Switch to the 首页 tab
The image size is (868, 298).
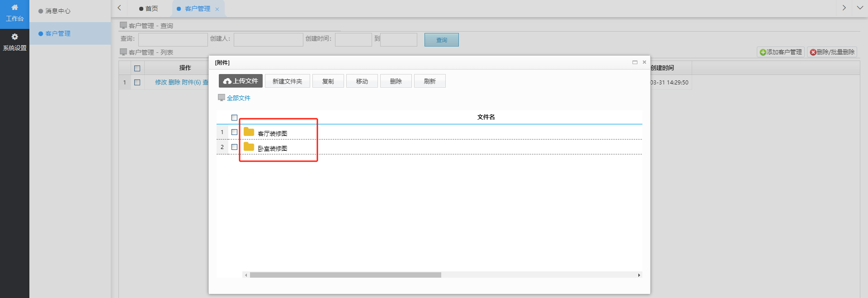pos(149,9)
